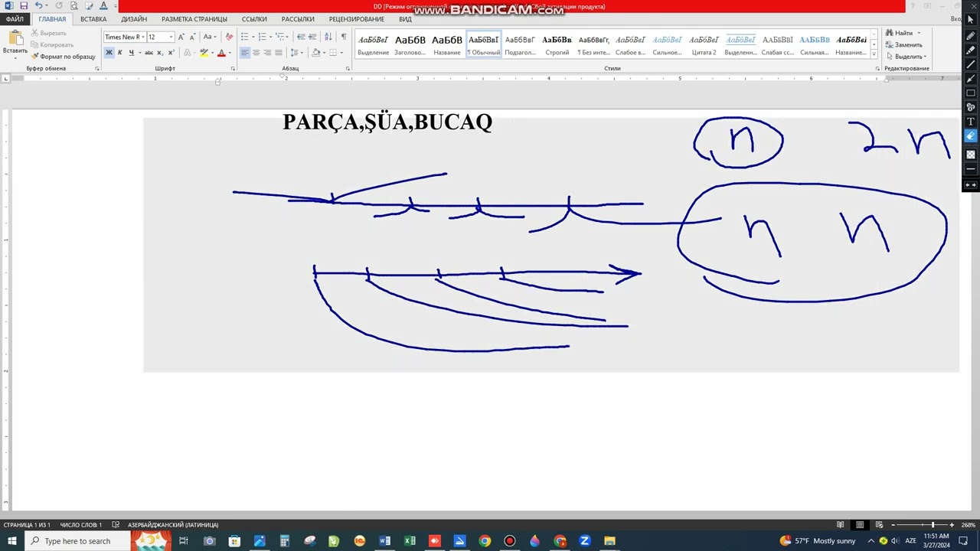Viewport: 980px width, 551px height.
Task: Switch to the ССЫЛКИ tab
Action: (254, 19)
